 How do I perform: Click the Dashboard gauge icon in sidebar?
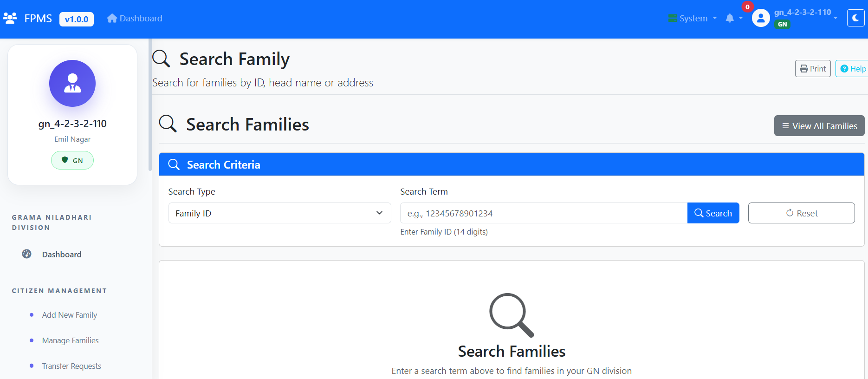click(27, 254)
